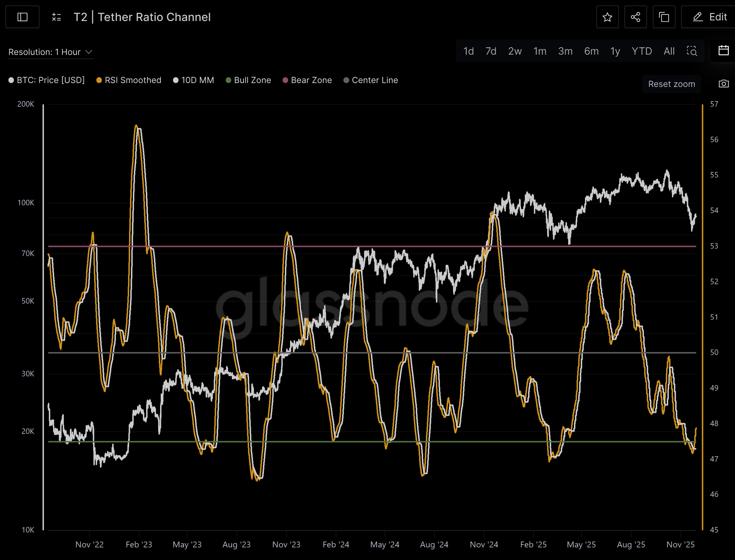Select the 3m time range
This screenshot has height=560, width=735.
565,51
